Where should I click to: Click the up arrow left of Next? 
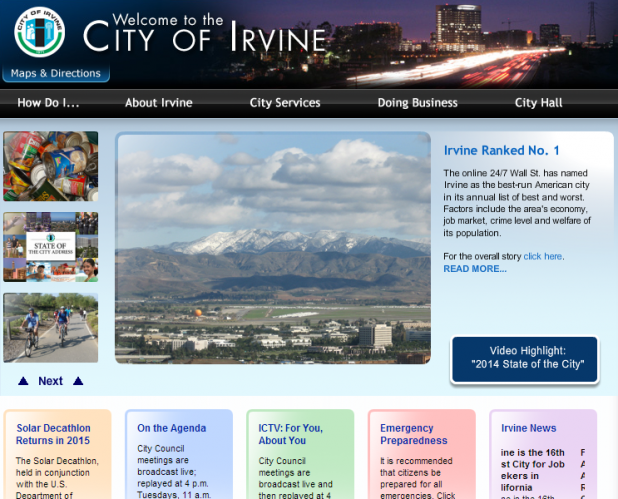click(x=23, y=381)
